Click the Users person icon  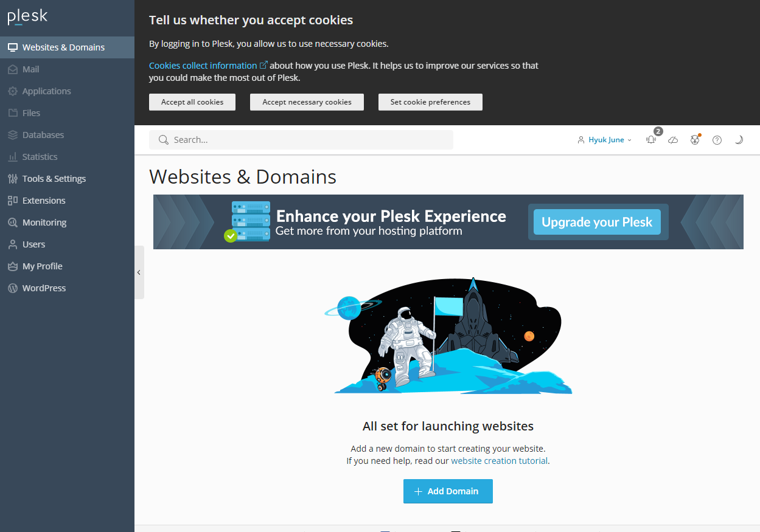[x=12, y=244]
